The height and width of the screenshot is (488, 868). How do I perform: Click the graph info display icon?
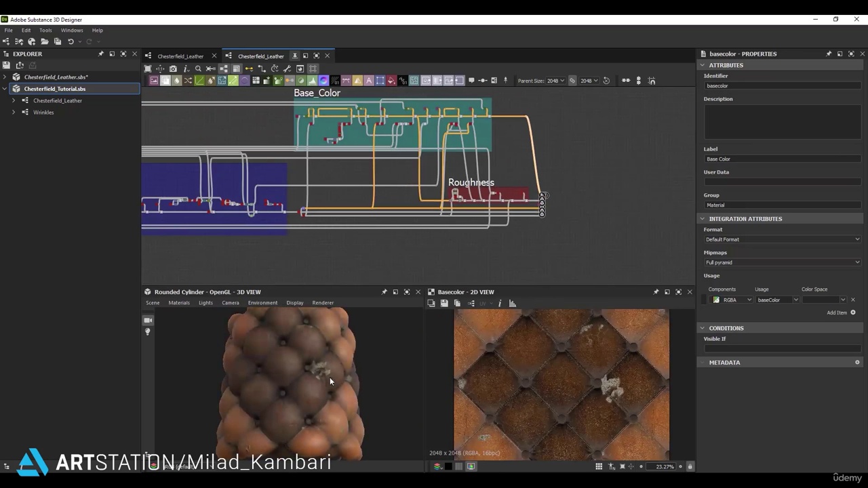pyautogui.click(x=186, y=68)
